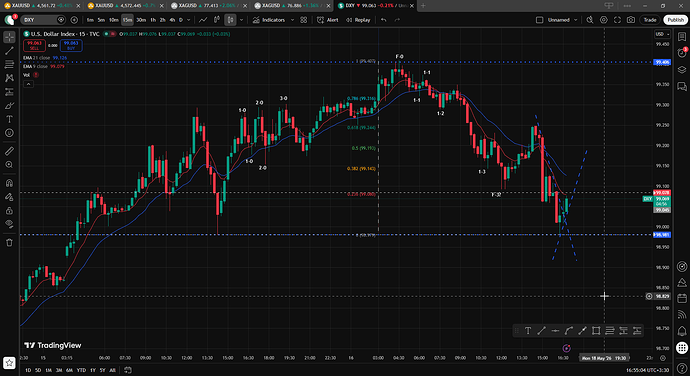Start bar Replay mode

[x=358, y=20]
